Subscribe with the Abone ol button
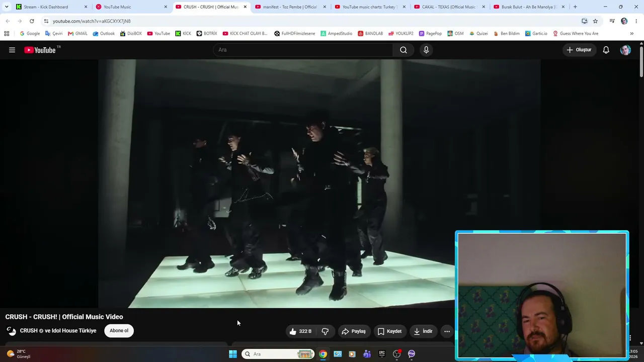 (x=119, y=331)
